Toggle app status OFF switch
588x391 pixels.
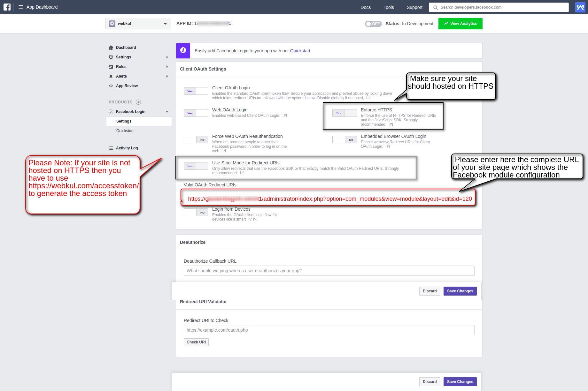(373, 24)
